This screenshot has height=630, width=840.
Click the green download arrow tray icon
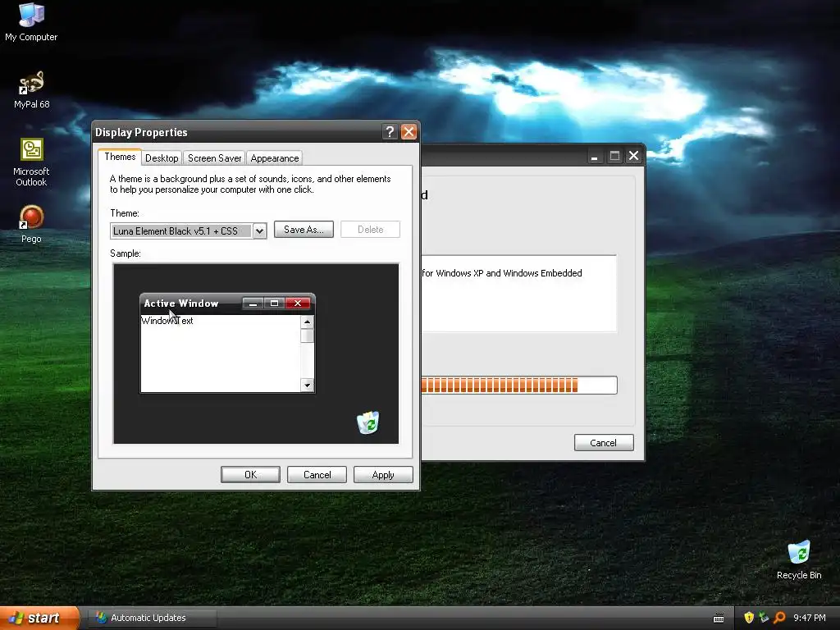[764, 618]
